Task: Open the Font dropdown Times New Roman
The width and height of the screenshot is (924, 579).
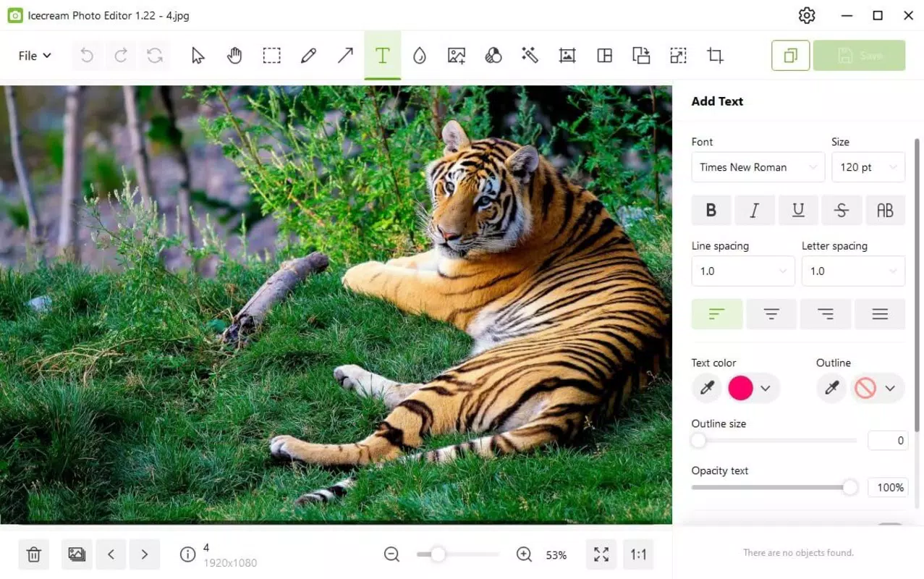Action: [x=758, y=167]
